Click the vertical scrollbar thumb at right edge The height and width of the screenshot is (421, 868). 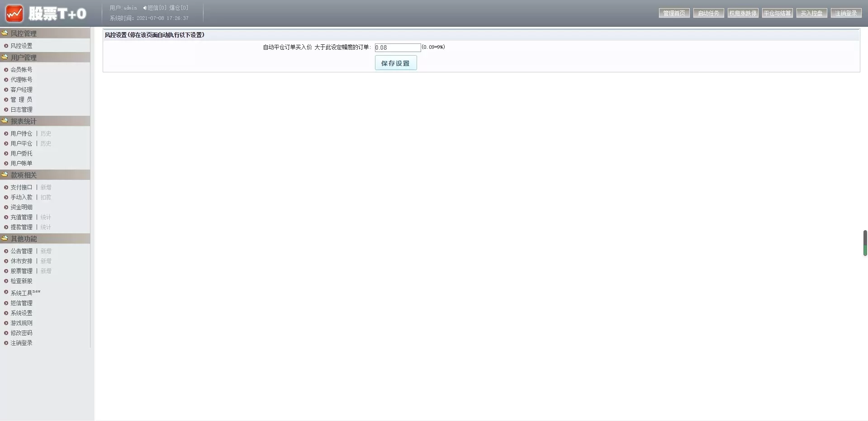865,243
